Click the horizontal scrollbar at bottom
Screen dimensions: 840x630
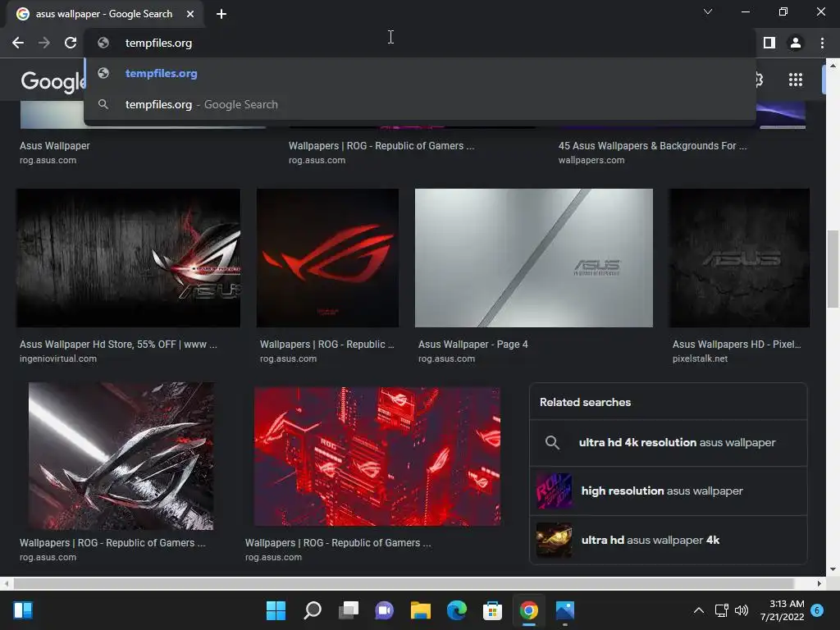pyautogui.click(x=404, y=583)
